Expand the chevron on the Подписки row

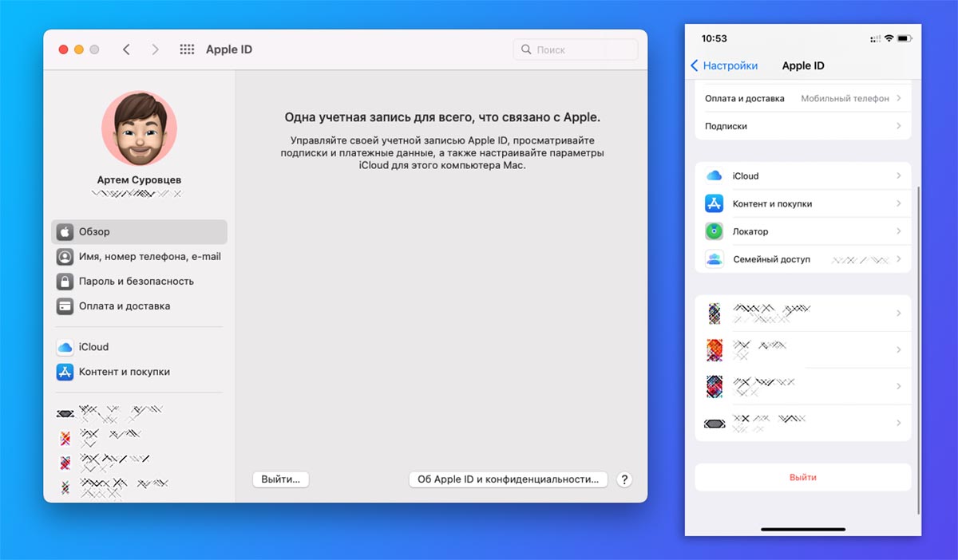click(x=899, y=126)
